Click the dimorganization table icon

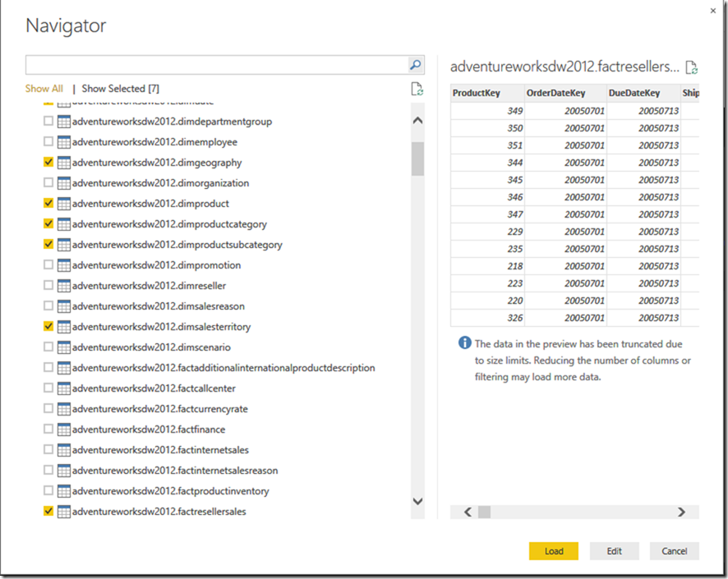click(63, 183)
